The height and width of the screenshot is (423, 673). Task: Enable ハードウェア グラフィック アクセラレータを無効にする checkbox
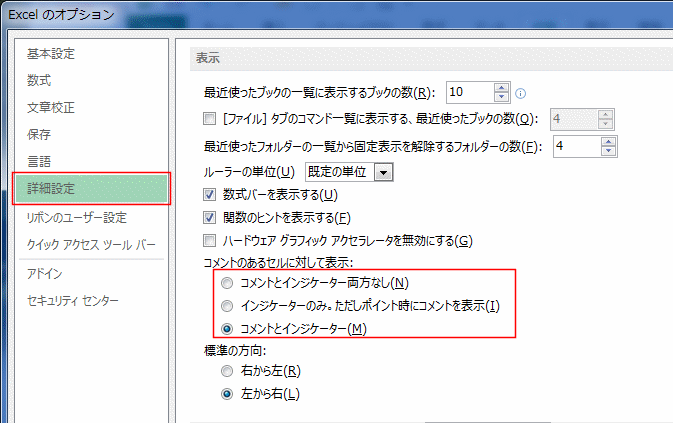click(209, 240)
